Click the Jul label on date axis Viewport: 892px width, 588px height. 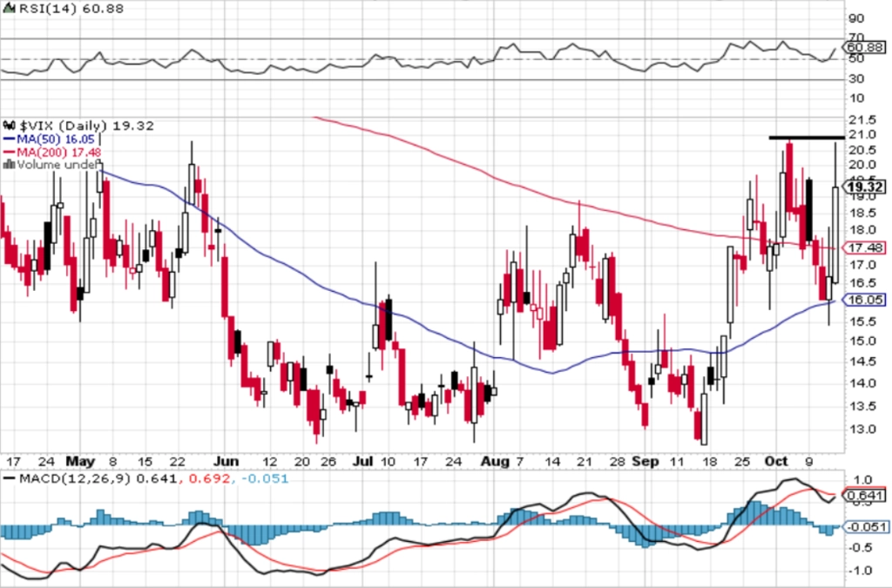363,461
